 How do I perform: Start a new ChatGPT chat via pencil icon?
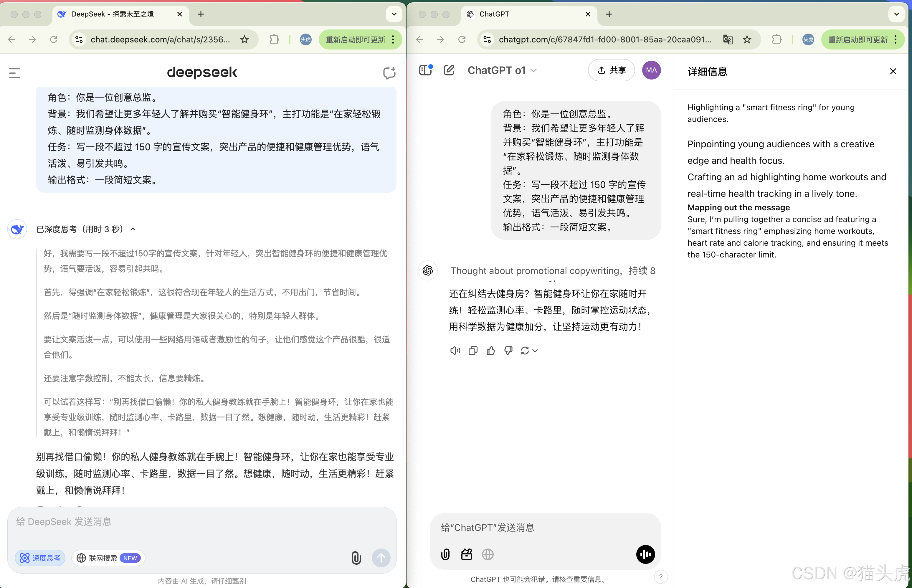449,70
